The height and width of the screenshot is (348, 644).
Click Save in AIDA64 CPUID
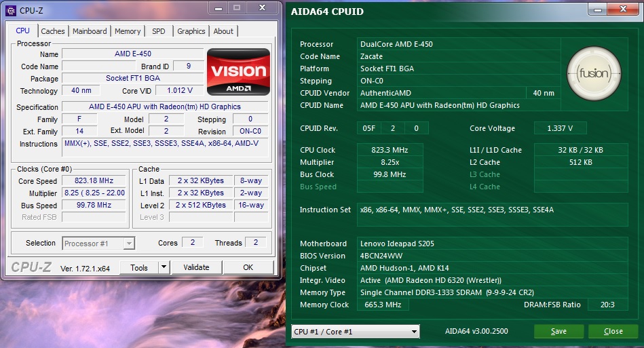[x=558, y=331]
